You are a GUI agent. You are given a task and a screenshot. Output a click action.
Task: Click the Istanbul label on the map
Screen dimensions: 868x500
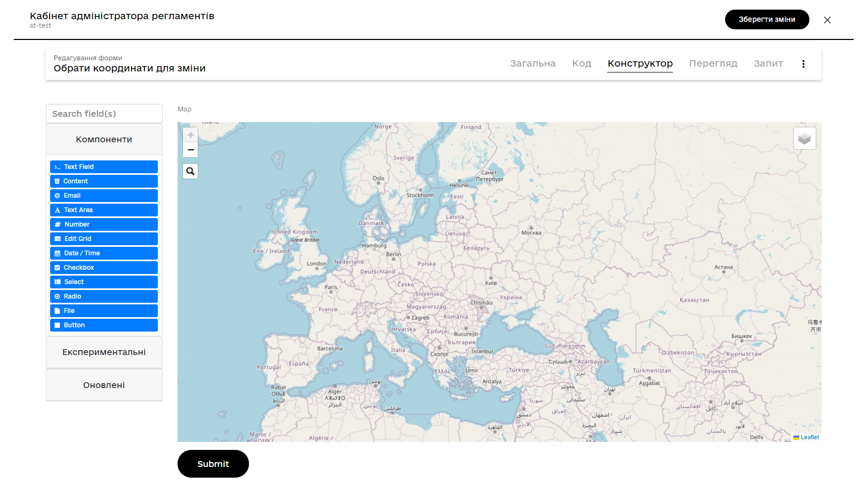(x=482, y=351)
